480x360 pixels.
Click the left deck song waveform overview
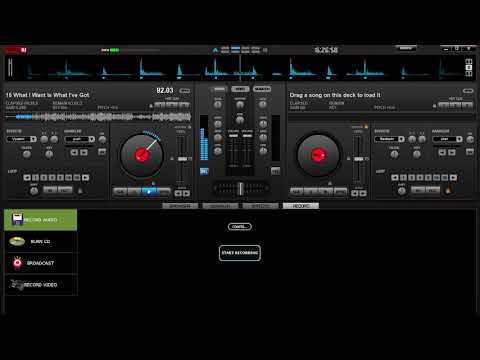[x=98, y=117]
